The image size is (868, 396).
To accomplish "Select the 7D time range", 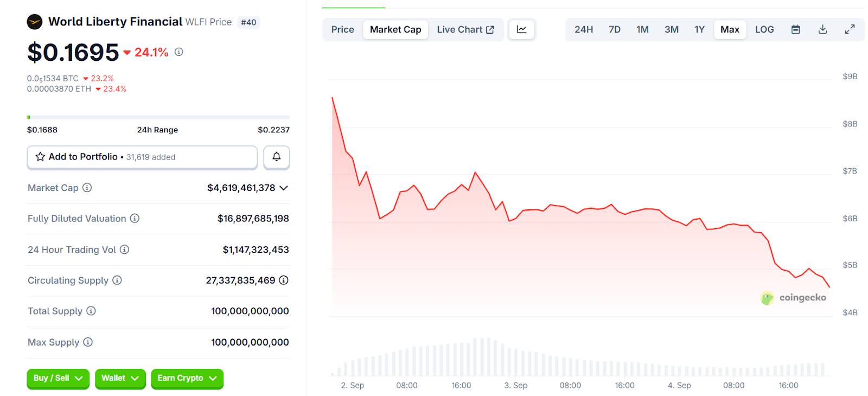I will pos(615,29).
